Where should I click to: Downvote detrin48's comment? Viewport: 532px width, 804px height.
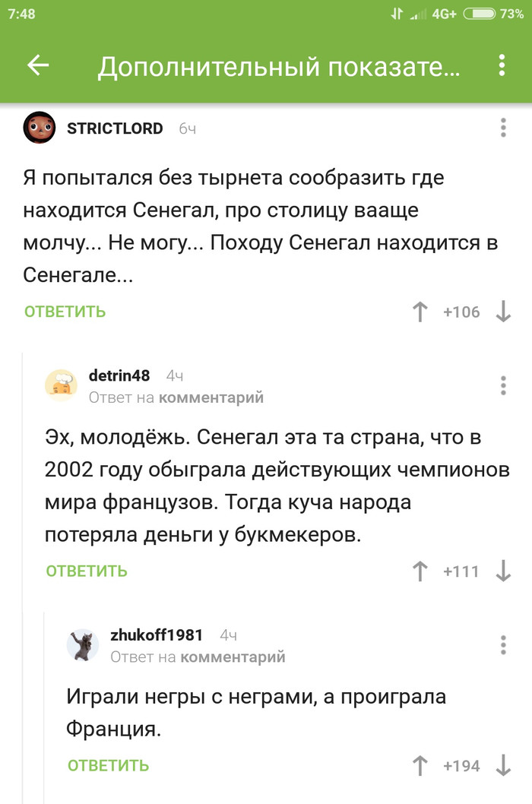point(503,571)
